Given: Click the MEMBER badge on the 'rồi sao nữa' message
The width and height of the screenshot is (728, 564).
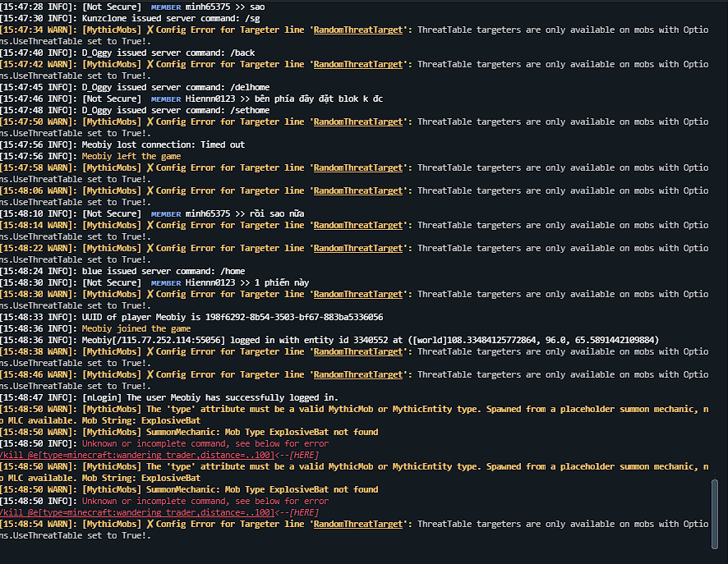Looking at the screenshot, I should coord(165,213).
